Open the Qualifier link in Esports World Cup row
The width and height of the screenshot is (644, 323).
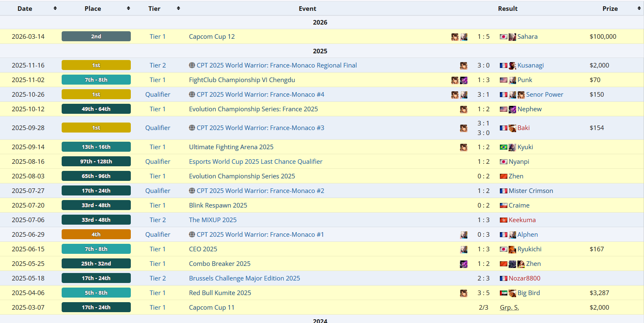(158, 162)
